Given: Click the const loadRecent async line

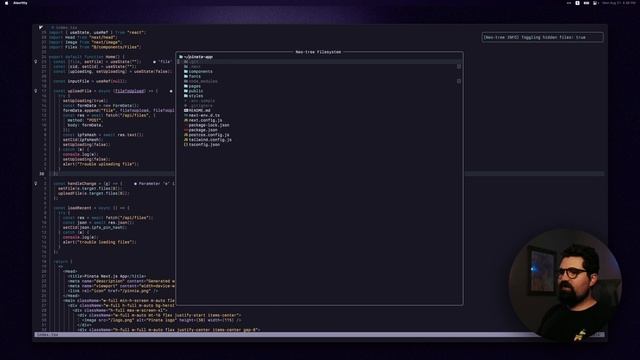Looking at the screenshot, I should point(91,208).
